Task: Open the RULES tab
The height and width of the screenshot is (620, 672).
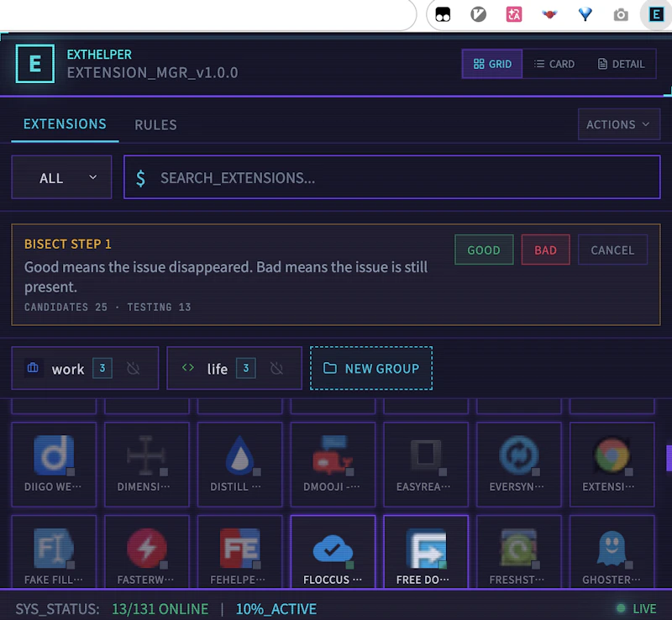Action: (x=155, y=125)
